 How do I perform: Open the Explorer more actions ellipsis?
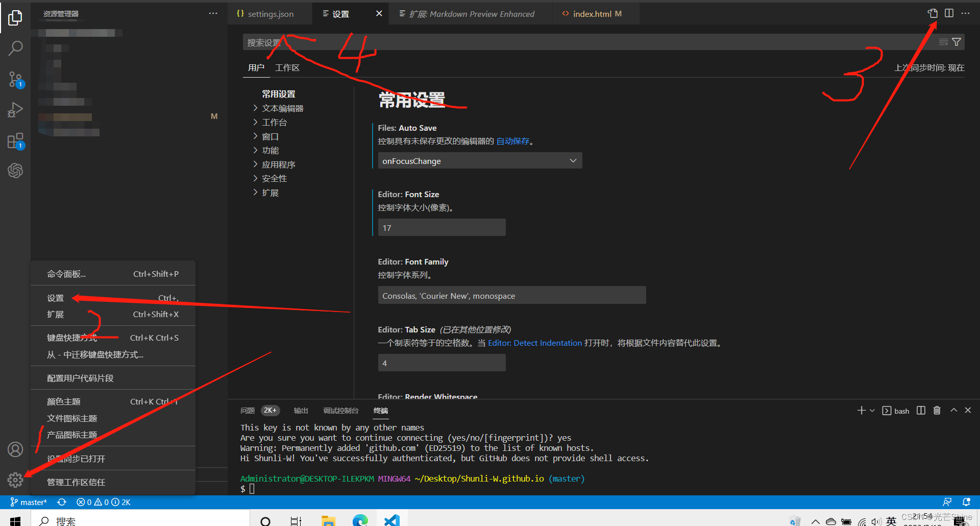[x=213, y=14]
